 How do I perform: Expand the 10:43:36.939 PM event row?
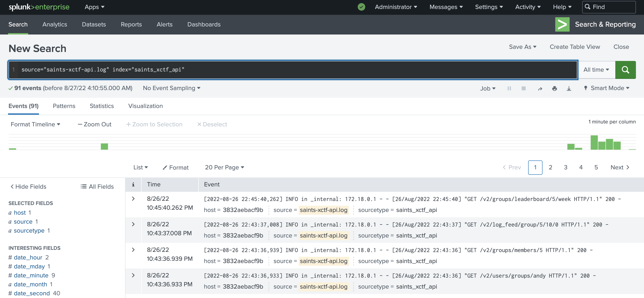pyautogui.click(x=133, y=250)
